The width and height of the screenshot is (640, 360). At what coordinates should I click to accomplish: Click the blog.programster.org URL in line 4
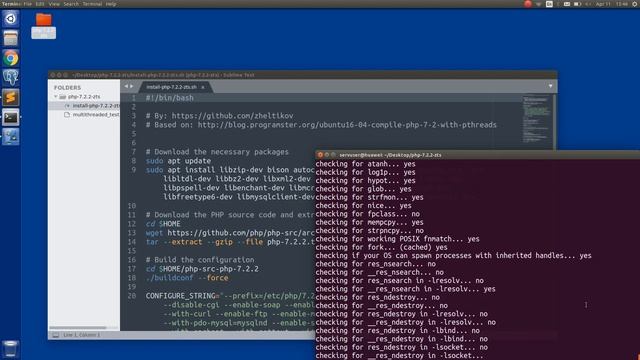(x=347, y=125)
